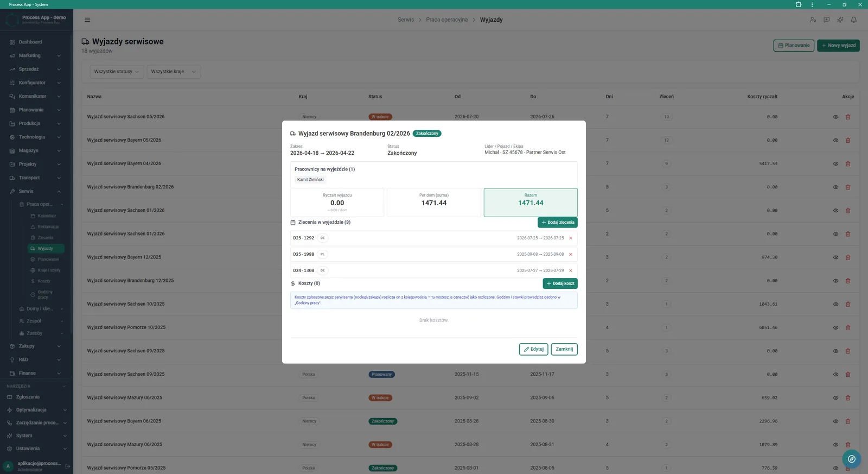Expand the Sprzedaż sidebar section
Screen dimensions: 868x474
click(x=36, y=69)
